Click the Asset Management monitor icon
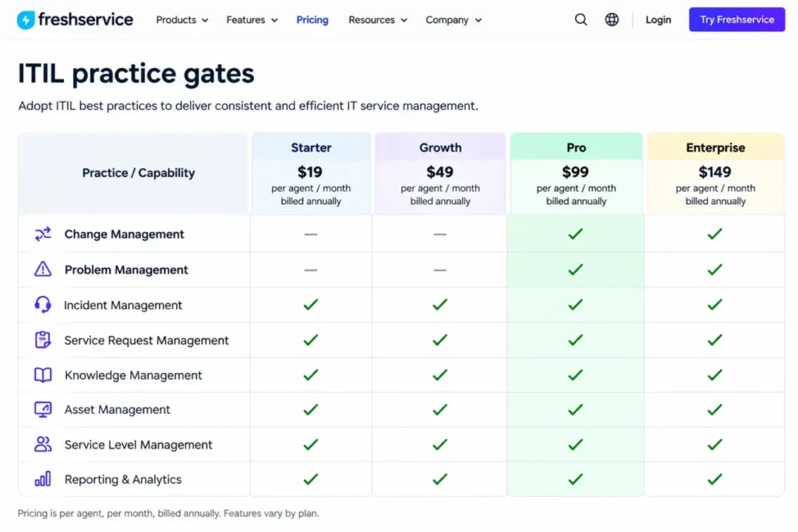 (x=43, y=410)
